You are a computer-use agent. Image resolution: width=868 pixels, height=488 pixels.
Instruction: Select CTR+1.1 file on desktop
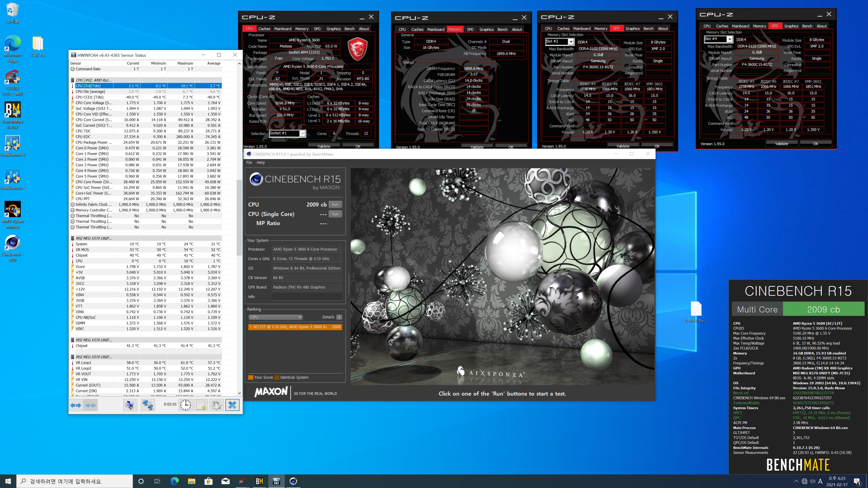point(696,312)
